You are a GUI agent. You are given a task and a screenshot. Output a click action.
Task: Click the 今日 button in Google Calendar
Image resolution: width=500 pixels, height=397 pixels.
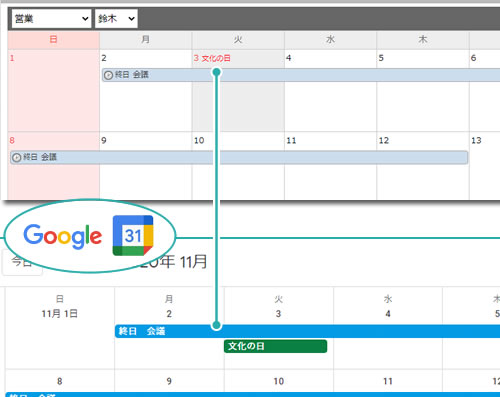[22, 262]
